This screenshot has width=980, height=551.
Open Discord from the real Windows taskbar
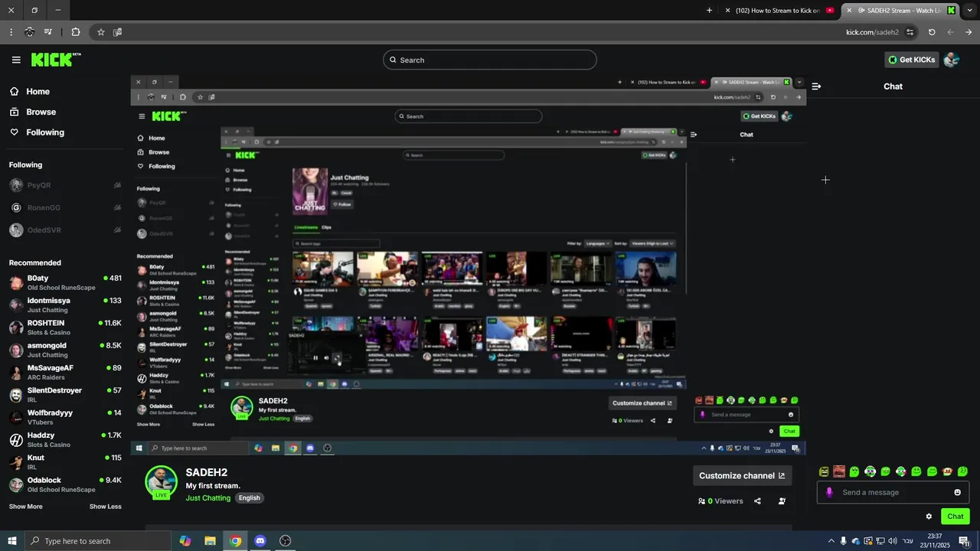tap(260, 541)
